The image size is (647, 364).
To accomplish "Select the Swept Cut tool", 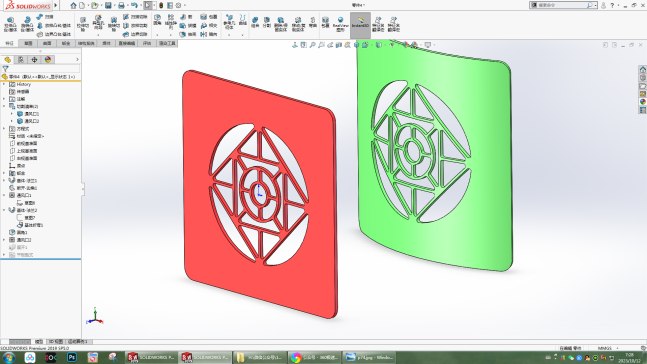I will point(135,17).
